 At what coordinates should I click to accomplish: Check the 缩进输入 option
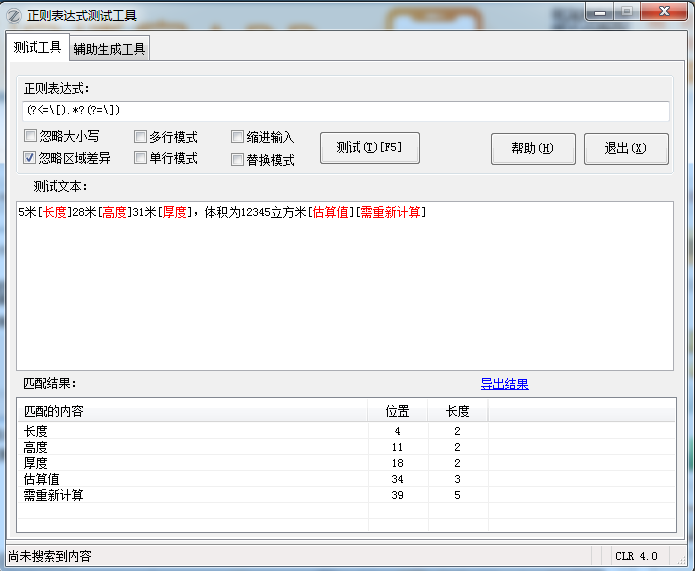coord(237,137)
